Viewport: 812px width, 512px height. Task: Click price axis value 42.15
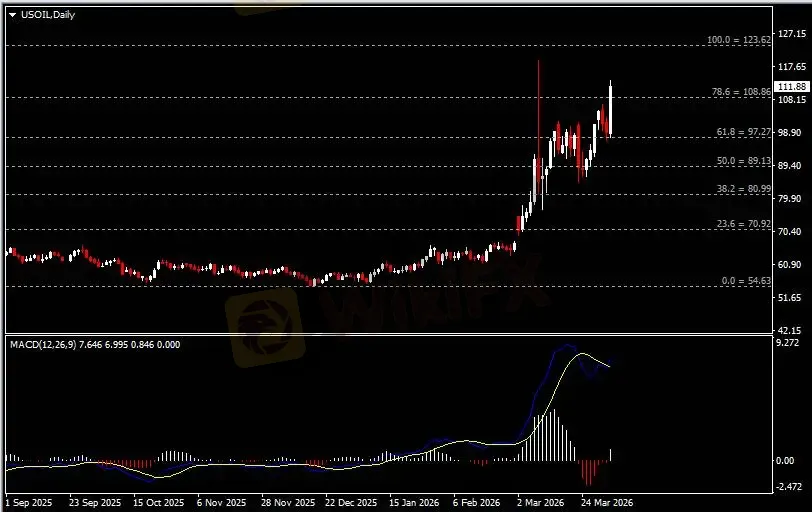click(790, 330)
